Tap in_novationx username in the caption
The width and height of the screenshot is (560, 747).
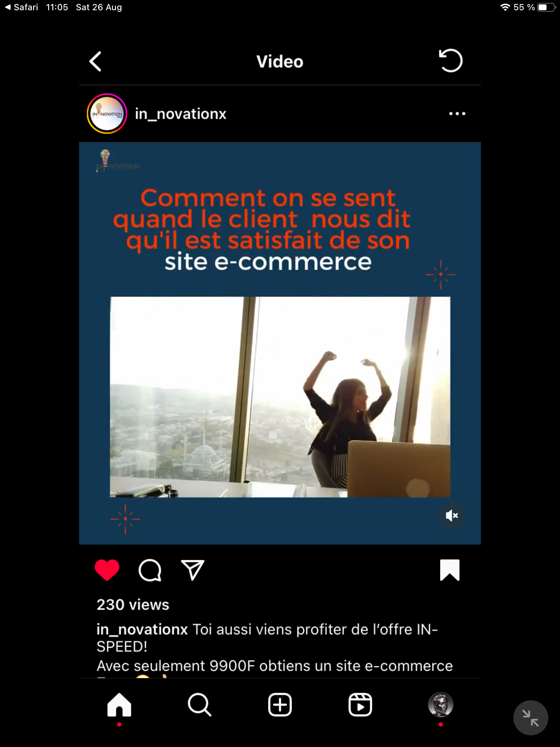point(142,630)
